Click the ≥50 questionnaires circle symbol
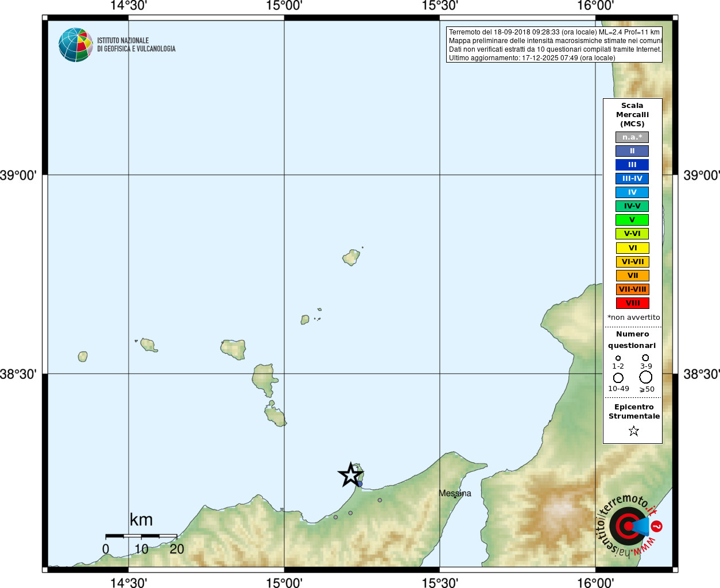This screenshot has width=720, height=588. (x=646, y=377)
